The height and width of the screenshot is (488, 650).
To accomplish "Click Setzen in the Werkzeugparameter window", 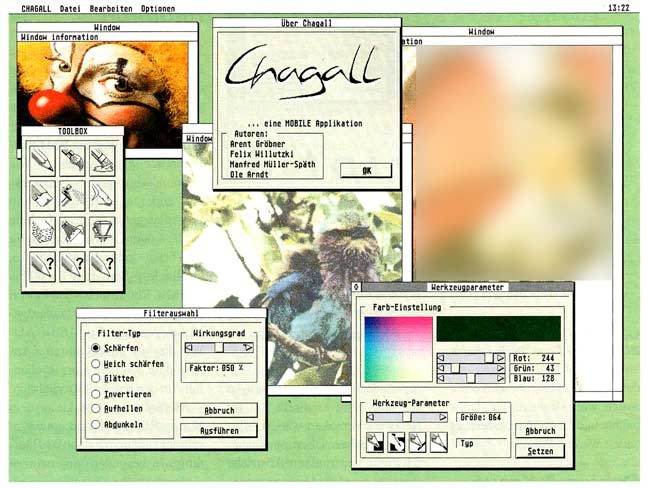I will 539,450.
